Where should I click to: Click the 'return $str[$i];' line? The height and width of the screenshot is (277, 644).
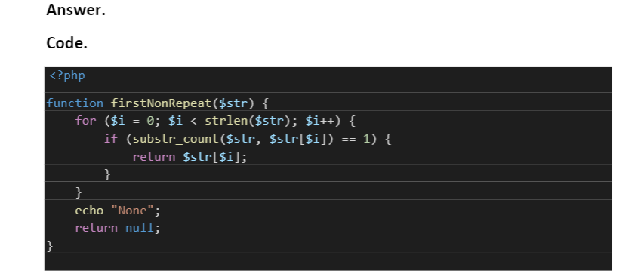(190, 157)
